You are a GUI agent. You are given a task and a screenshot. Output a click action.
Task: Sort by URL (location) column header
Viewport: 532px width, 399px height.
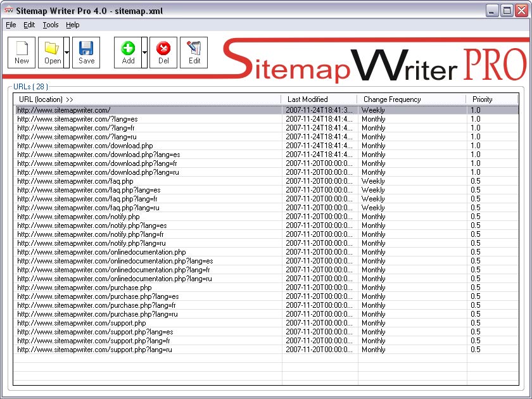(147, 99)
